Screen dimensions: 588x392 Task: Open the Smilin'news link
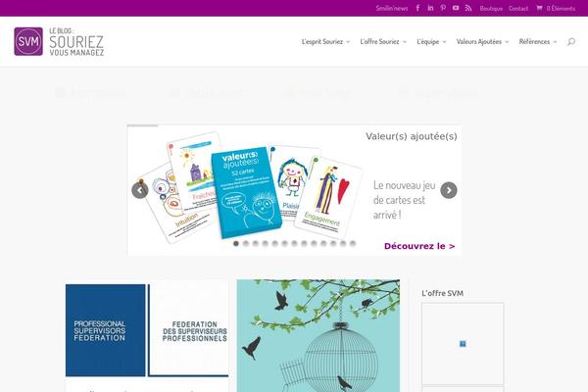coord(392,8)
